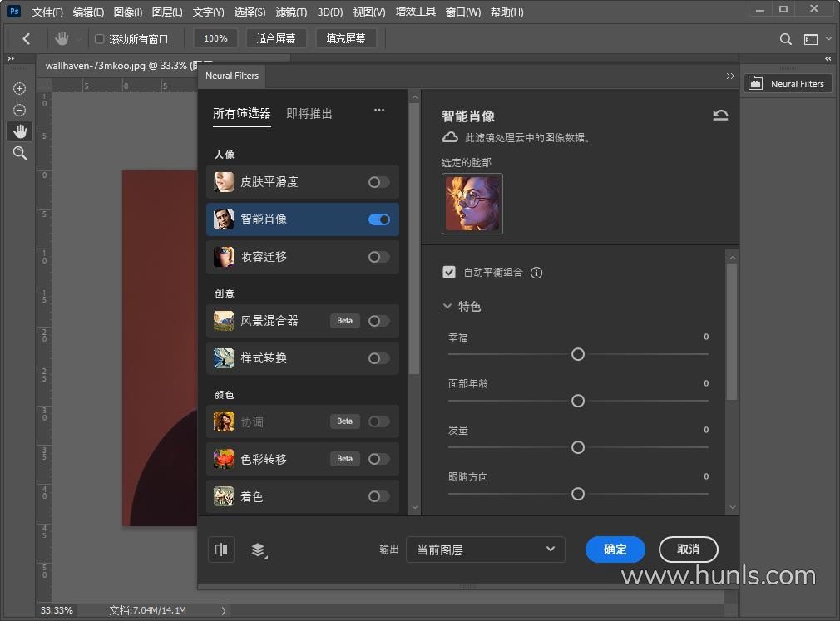The image size is (840, 621).
Task: Disable the 智能肖像 toggle
Action: pyautogui.click(x=378, y=219)
